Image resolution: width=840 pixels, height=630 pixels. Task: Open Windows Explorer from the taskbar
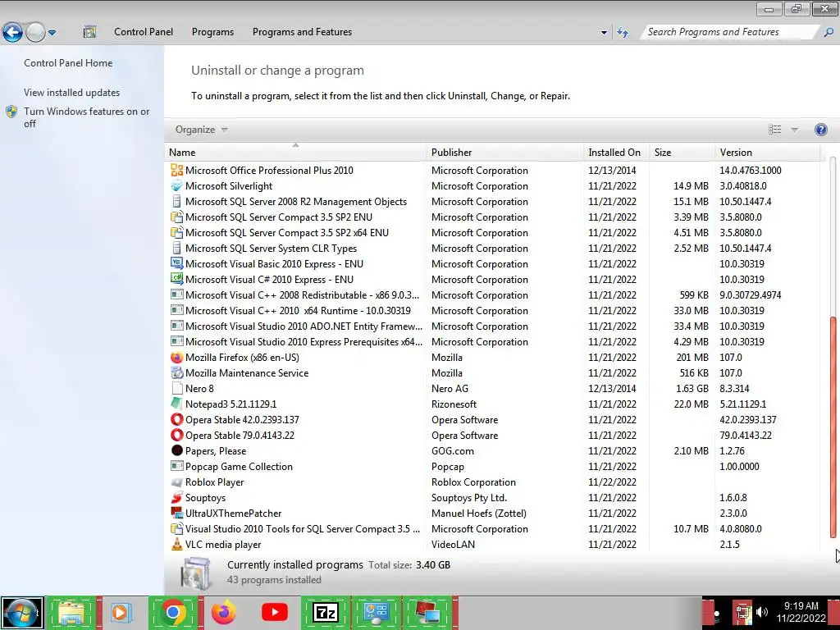[72, 612]
